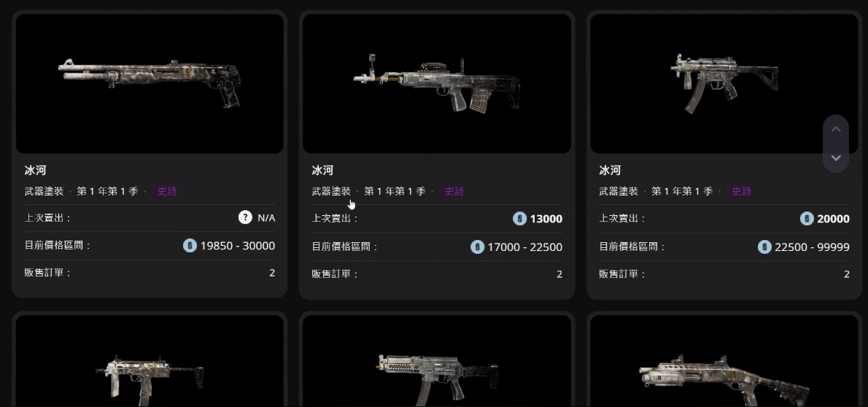Viewport: 868px width, 407px height.
Task: Click coin icon next to 22500 - 99999
Action: tap(764, 247)
